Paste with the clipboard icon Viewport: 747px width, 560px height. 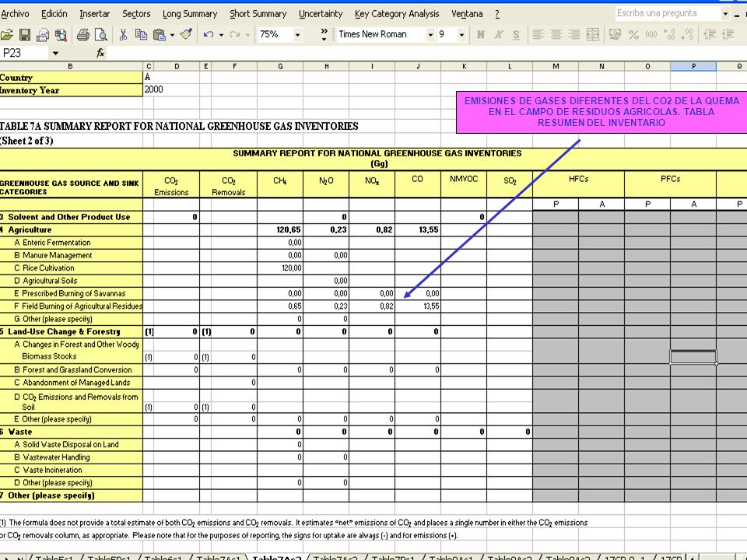coord(159,34)
